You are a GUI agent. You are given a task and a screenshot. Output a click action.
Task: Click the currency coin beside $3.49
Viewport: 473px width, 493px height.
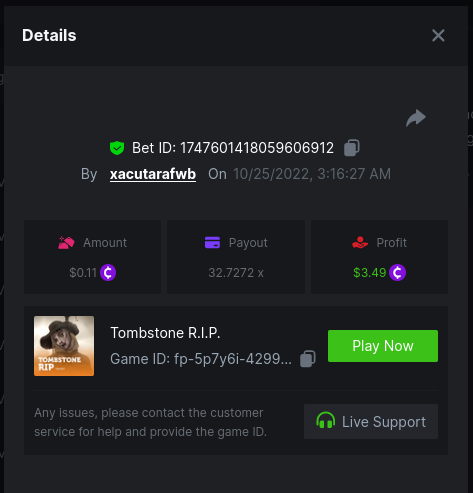[x=397, y=273]
